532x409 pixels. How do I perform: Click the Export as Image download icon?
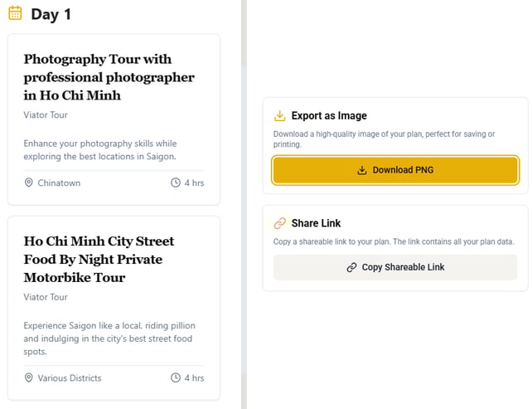point(279,116)
